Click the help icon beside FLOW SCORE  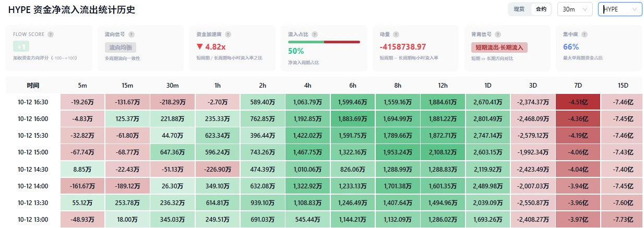pyautogui.click(x=51, y=34)
